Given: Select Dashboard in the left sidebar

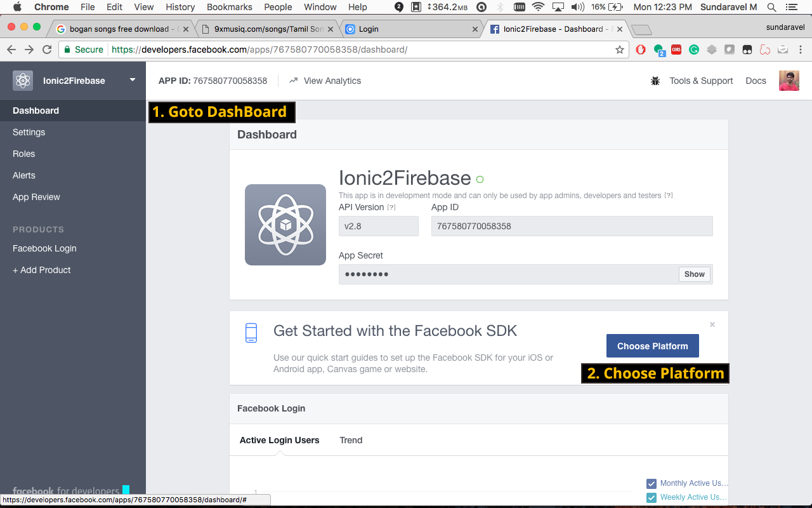Looking at the screenshot, I should tap(73, 110).
